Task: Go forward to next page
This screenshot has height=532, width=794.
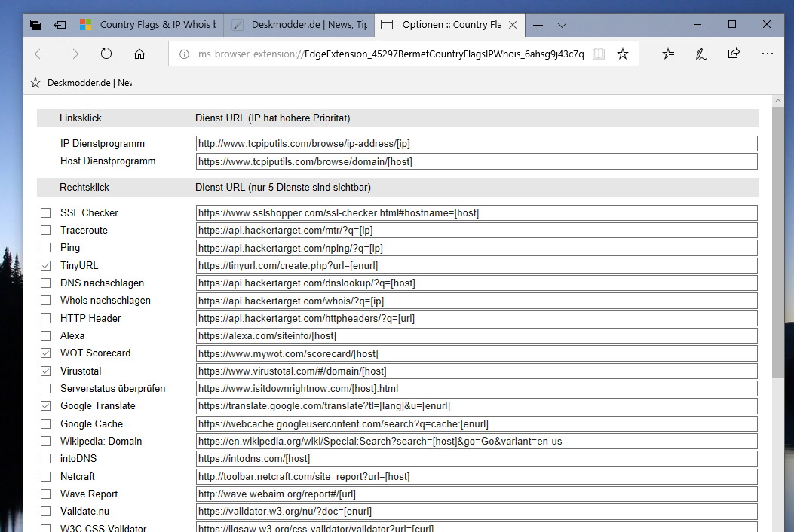Action: point(73,54)
